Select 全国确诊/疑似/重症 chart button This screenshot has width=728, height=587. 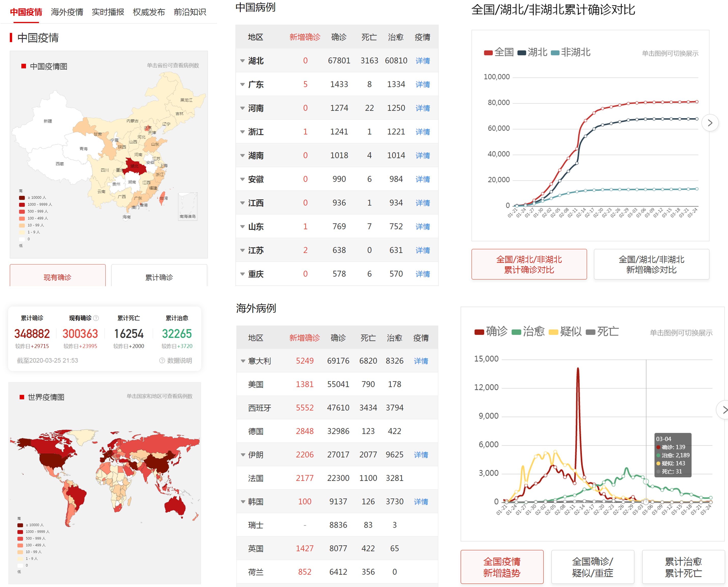point(593,567)
